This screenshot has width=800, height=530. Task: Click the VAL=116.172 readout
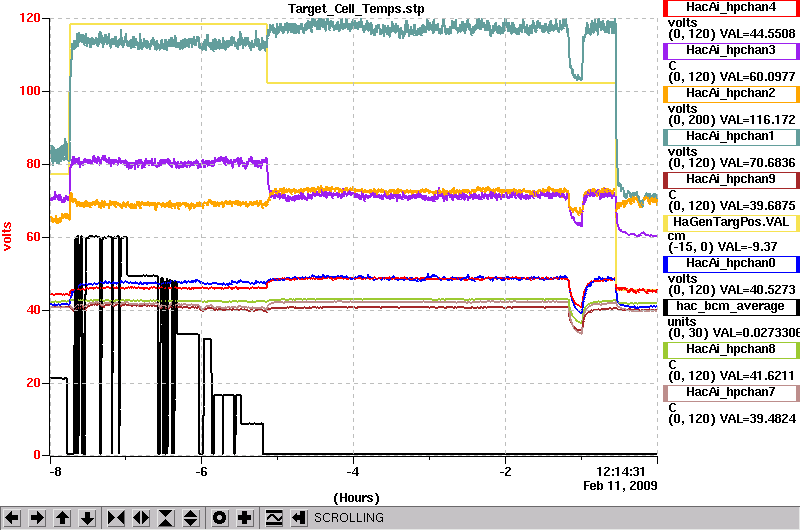757,120
